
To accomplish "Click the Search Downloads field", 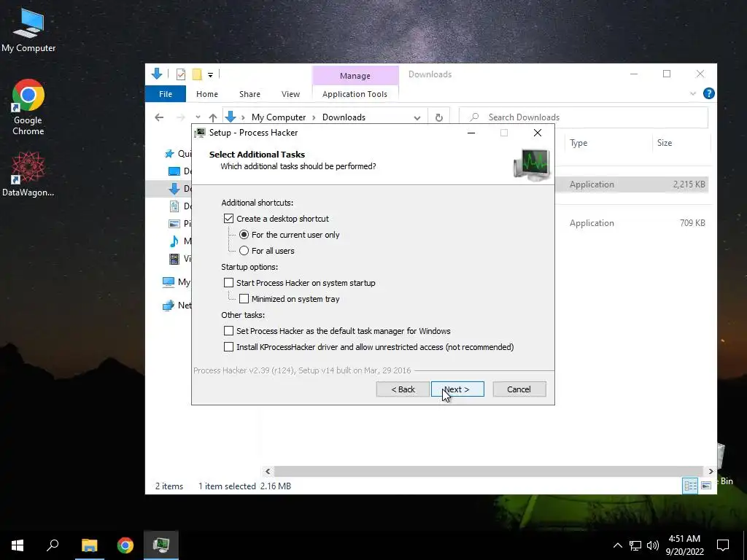I will coord(584,117).
